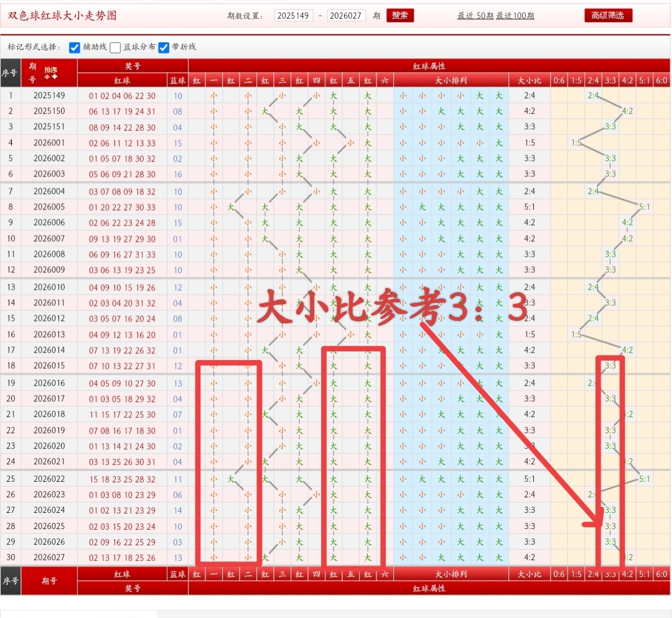Open the 最近100期 link
This screenshot has width=672, height=618.
[x=515, y=16]
